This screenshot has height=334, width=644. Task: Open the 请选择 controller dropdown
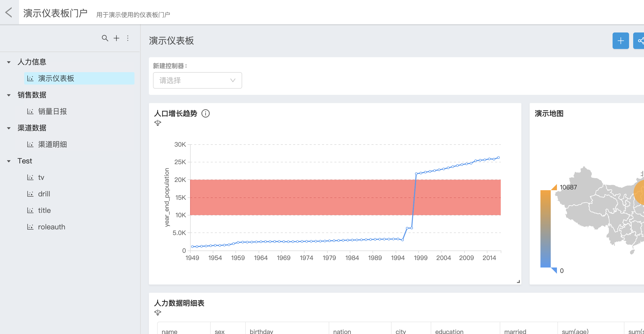197,80
